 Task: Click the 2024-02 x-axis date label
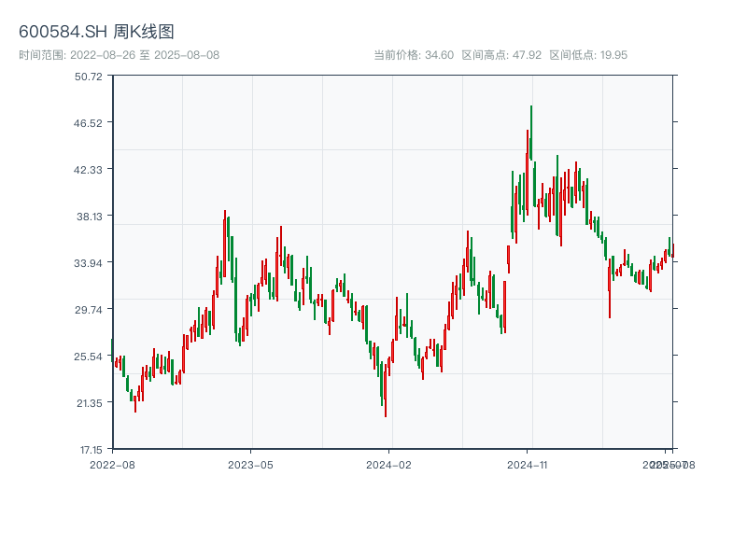pyautogui.click(x=388, y=464)
